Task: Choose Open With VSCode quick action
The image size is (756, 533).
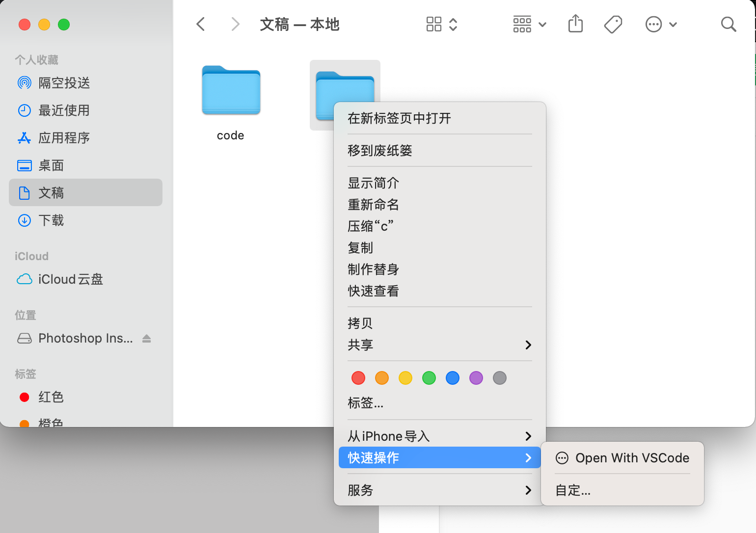Action: coord(622,458)
